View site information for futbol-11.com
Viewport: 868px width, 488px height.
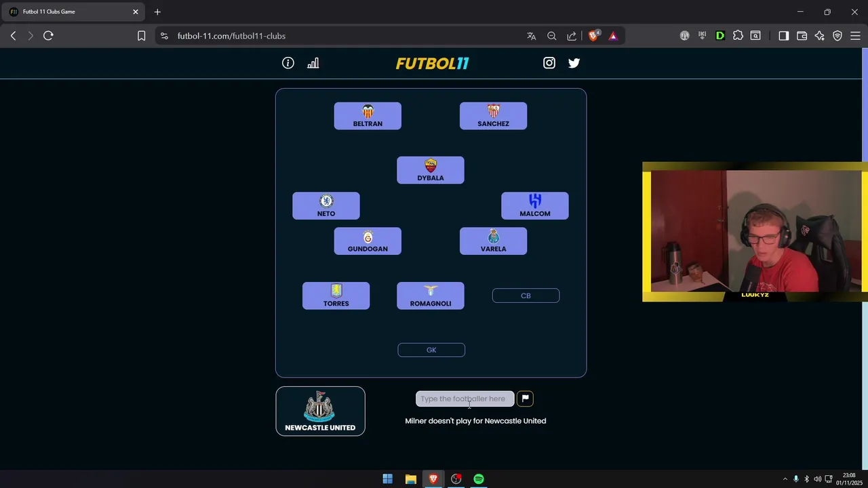[164, 36]
